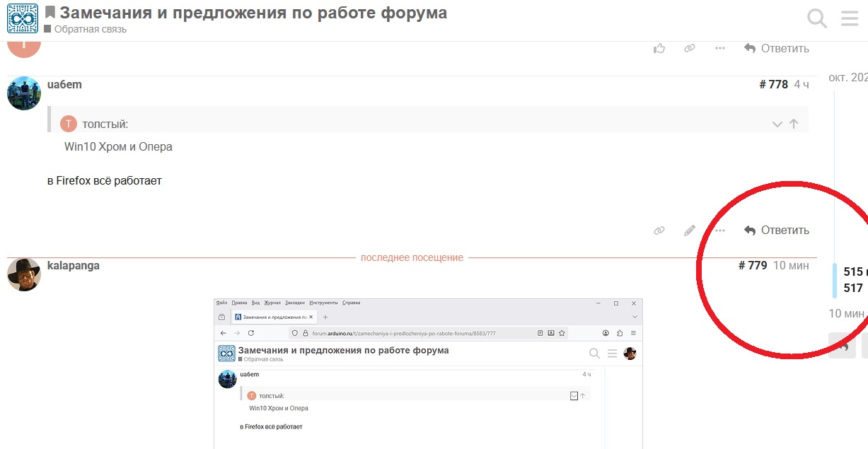Viewport: 868px width, 449px height.
Task: Show more actions for post #778
Action: (x=719, y=231)
